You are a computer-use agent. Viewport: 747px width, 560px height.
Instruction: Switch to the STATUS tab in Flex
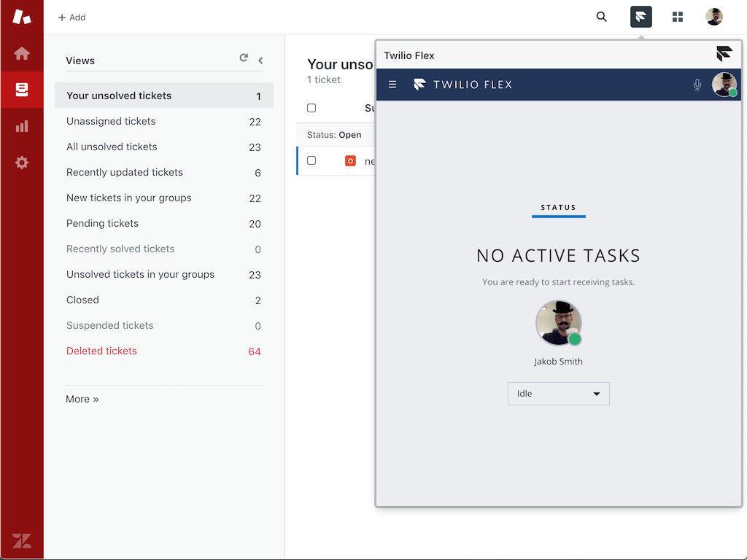tap(558, 208)
